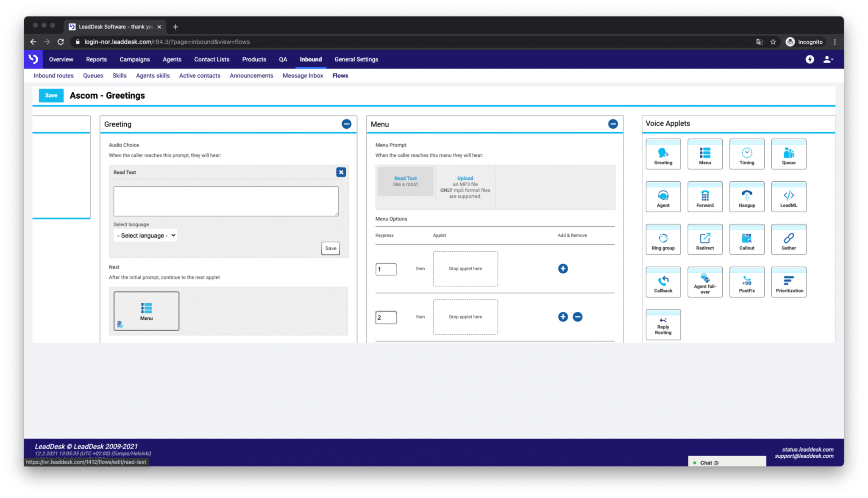Viewport: 868px width, 498px height.
Task: Switch to the Flows tab
Action: pos(340,76)
